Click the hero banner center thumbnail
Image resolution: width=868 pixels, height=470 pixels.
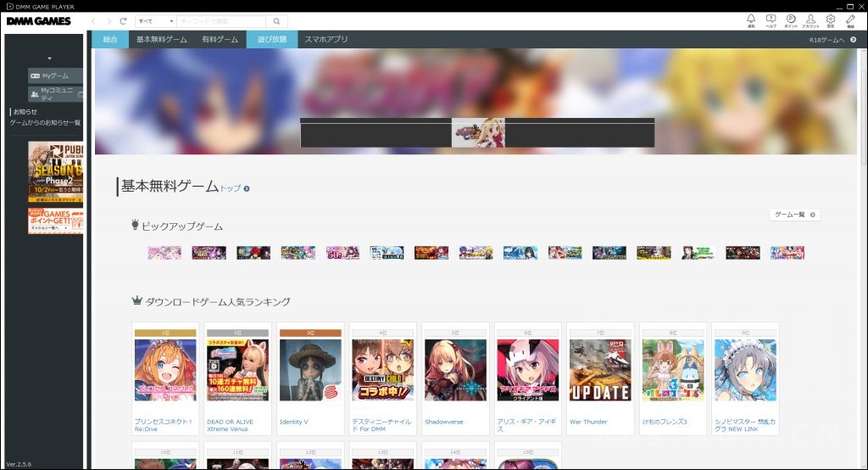tap(478, 132)
